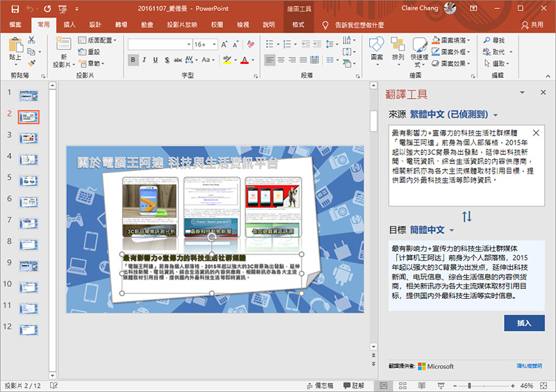Switch to the Format (格式) tab
This screenshot has width=556, height=392.
(x=298, y=24)
